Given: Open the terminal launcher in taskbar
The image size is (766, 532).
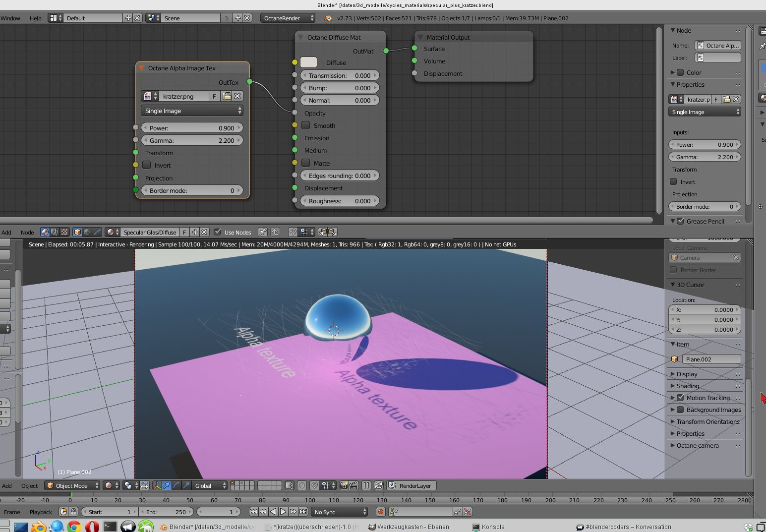Looking at the screenshot, I should coord(110,527).
